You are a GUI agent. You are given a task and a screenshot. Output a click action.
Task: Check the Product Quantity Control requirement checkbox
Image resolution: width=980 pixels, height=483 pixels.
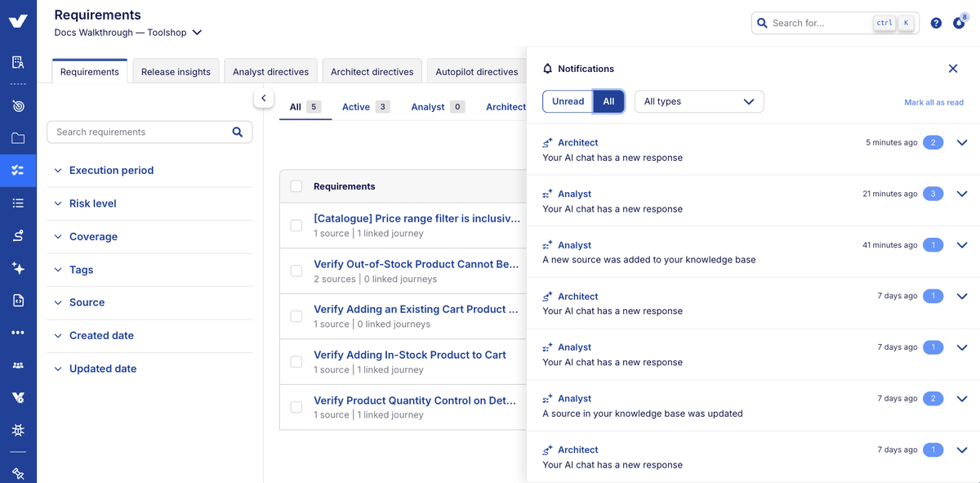click(x=296, y=407)
